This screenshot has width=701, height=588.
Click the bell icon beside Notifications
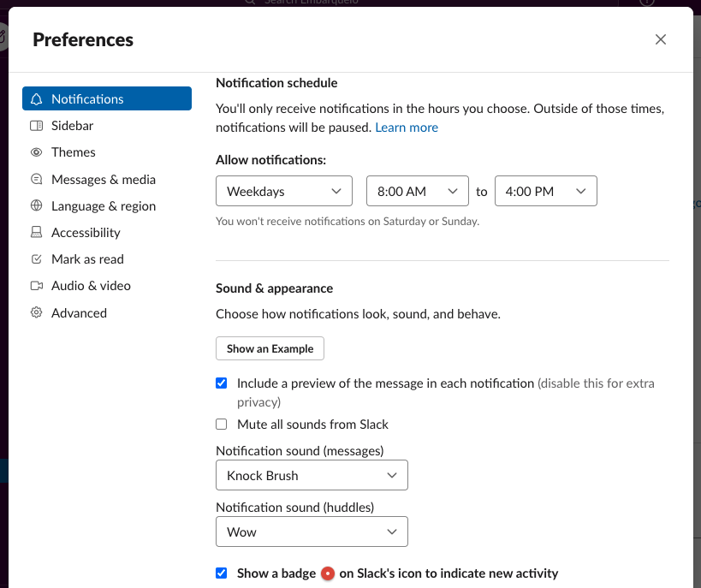tap(36, 98)
